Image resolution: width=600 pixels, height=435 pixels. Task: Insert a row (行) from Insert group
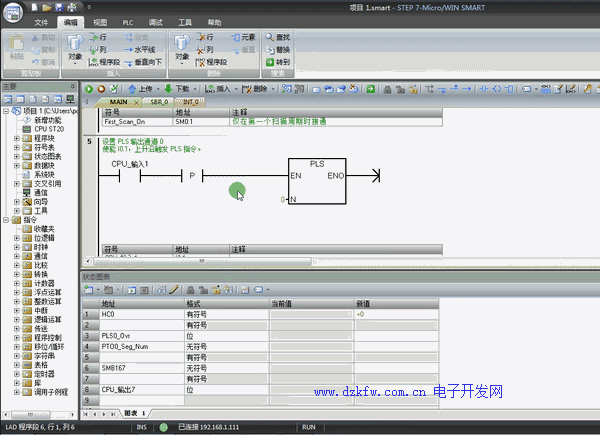coord(98,37)
